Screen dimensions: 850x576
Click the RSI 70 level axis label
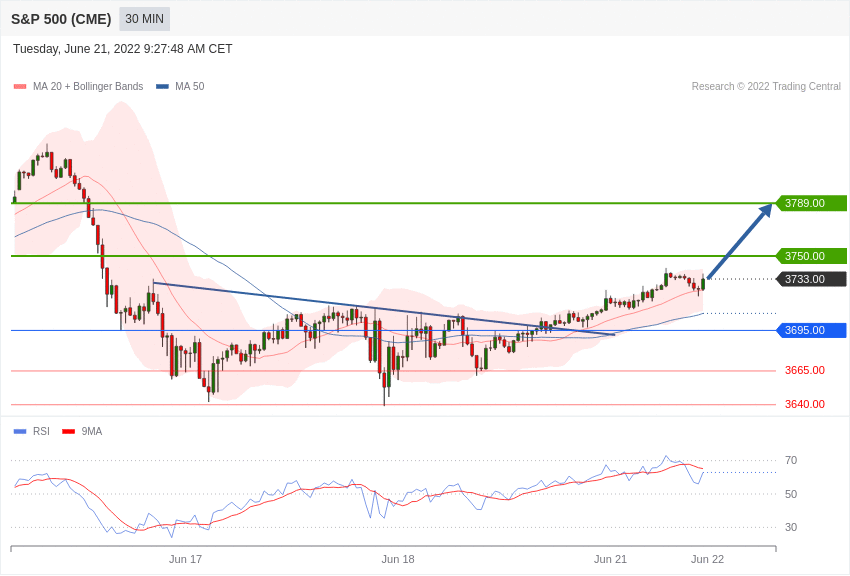click(x=791, y=460)
